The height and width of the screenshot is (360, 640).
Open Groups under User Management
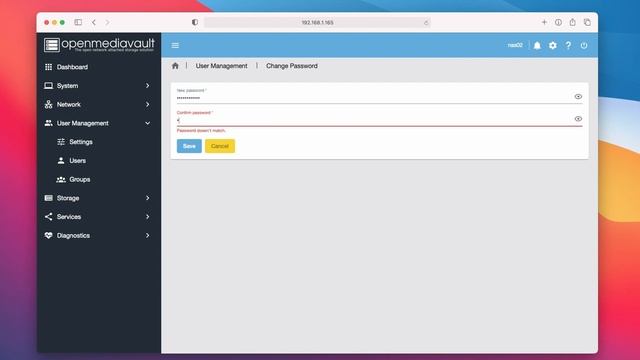coord(98,180)
